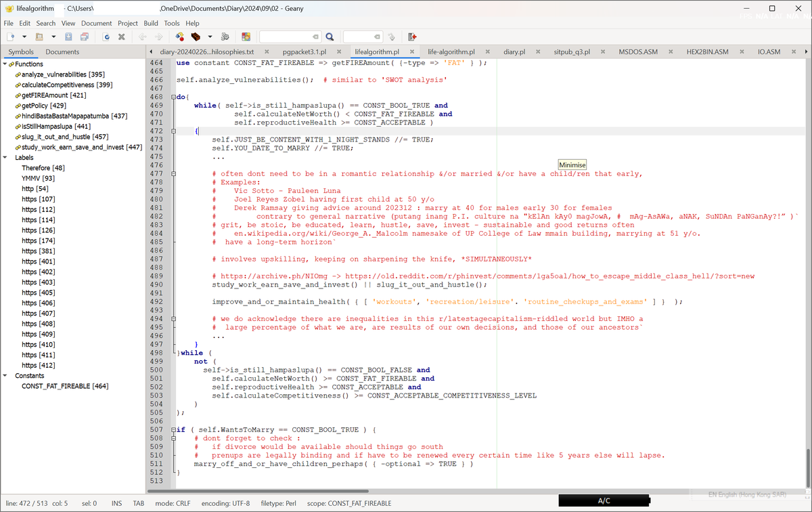
Task: Close the HEX2BIN.ASM tab
Action: [742, 51]
